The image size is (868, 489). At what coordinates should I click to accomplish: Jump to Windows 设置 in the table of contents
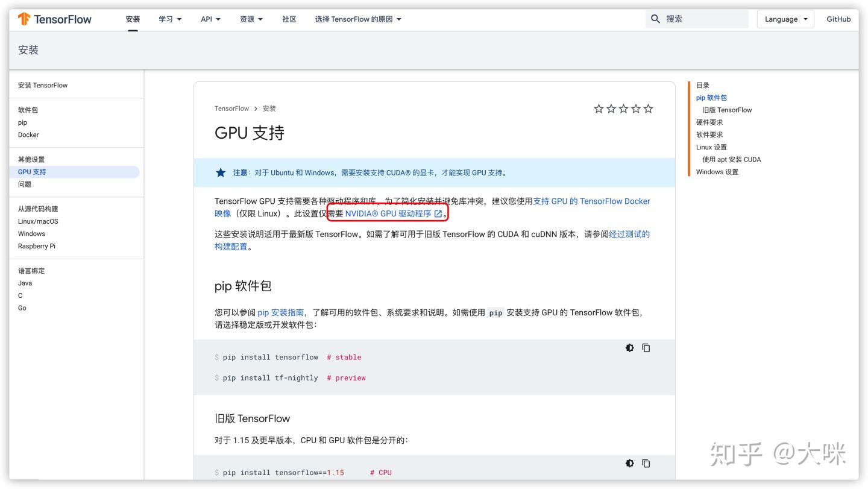click(717, 172)
